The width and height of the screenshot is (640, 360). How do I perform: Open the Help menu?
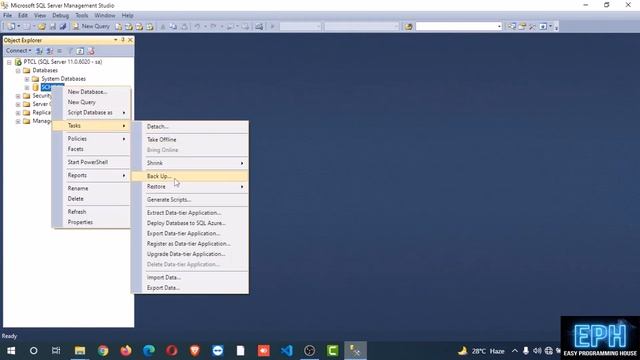[127, 16]
